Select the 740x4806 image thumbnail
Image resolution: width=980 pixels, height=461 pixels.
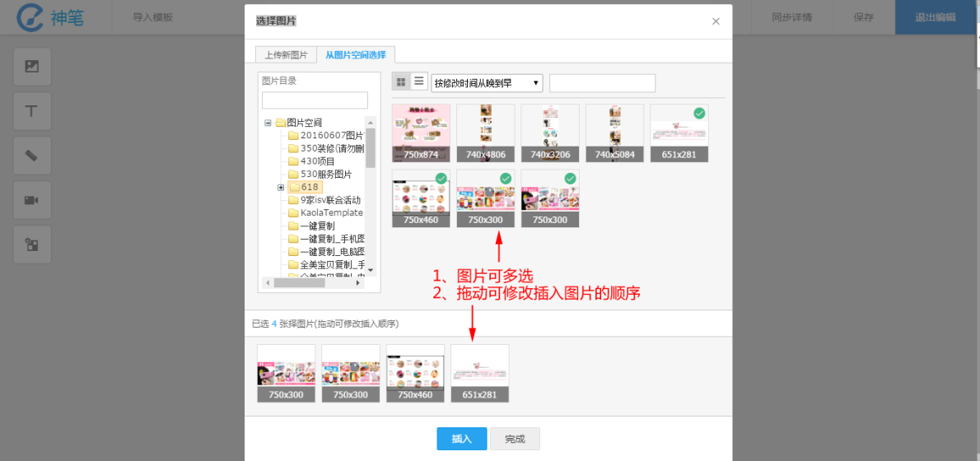pyautogui.click(x=486, y=133)
